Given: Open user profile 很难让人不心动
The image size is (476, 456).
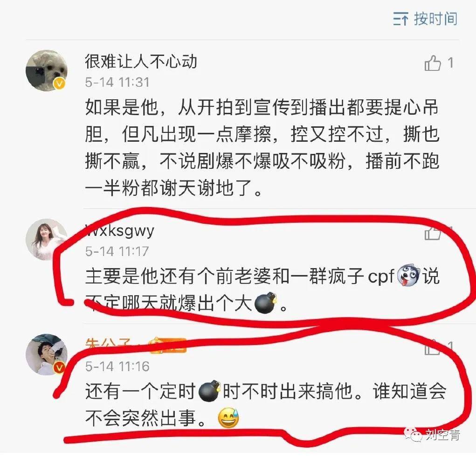Looking at the screenshot, I should [141, 62].
